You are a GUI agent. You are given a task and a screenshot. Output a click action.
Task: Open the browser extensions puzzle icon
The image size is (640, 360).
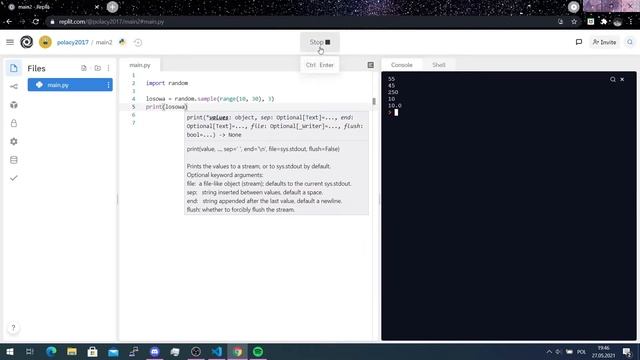click(x=604, y=22)
